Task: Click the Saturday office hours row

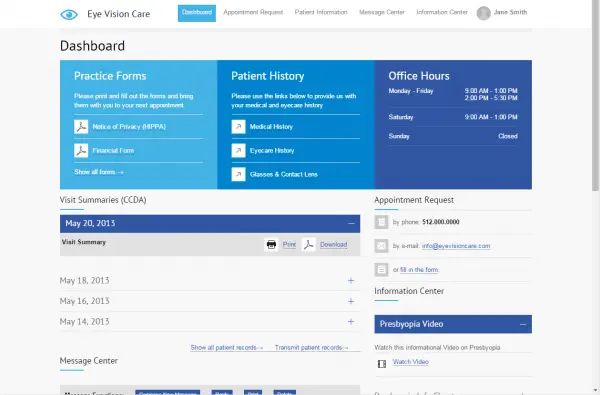Action: pos(453,117)
